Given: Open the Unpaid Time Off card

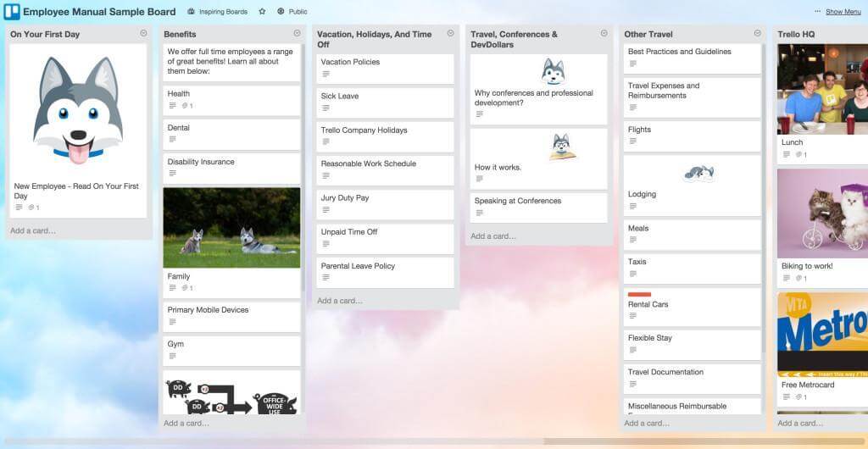Looking at the screenshot, I should (x=385, y=239).
